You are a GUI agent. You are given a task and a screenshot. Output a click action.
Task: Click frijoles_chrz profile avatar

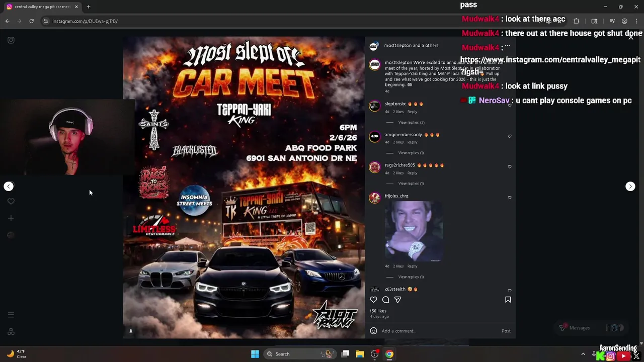click(x=375, y=198)
